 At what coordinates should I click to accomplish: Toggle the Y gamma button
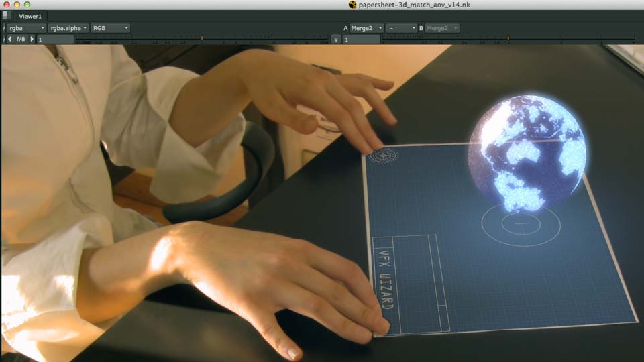(x=336, y=40)
